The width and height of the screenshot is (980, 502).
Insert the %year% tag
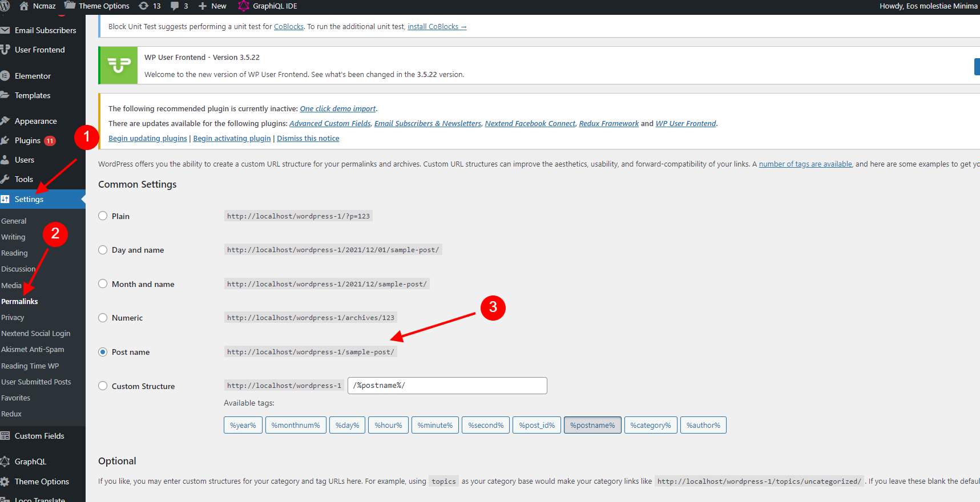pyautogui.click(x=243, y=425)
